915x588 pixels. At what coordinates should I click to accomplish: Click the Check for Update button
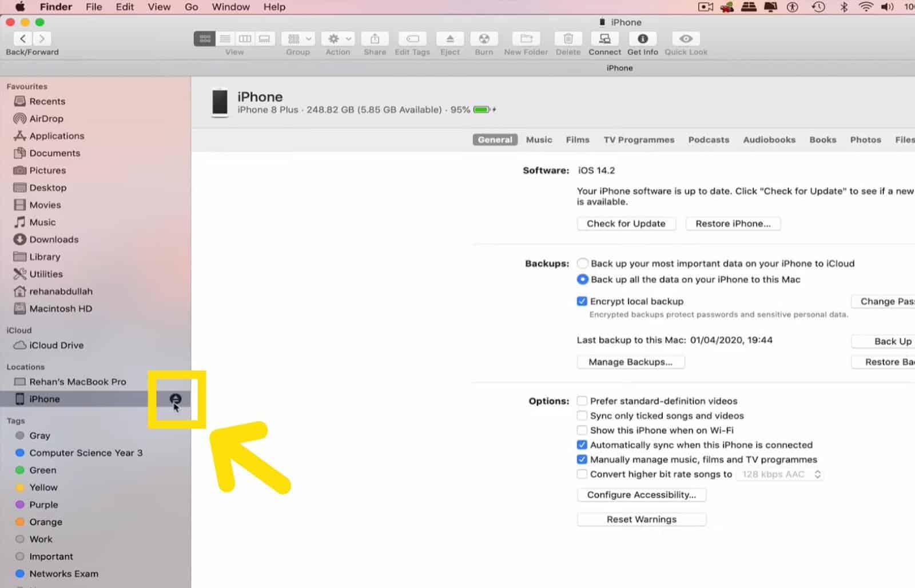(x=626, y=223)
